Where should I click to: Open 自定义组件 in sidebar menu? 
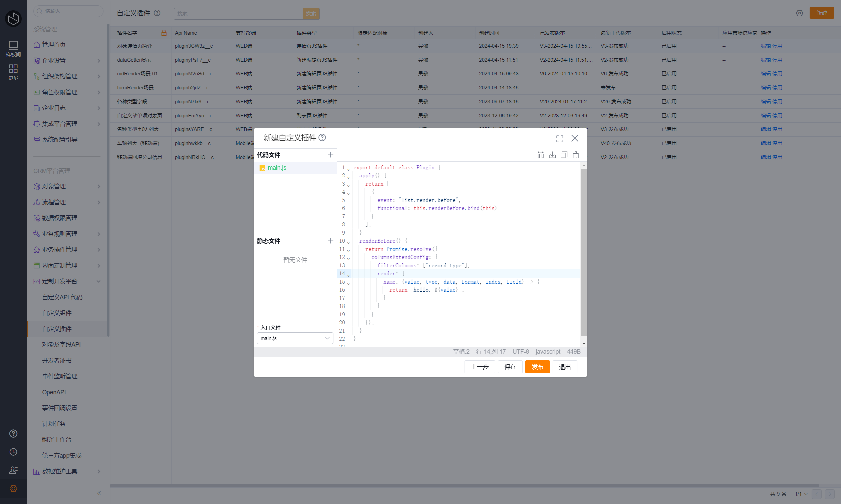[57, 313]
